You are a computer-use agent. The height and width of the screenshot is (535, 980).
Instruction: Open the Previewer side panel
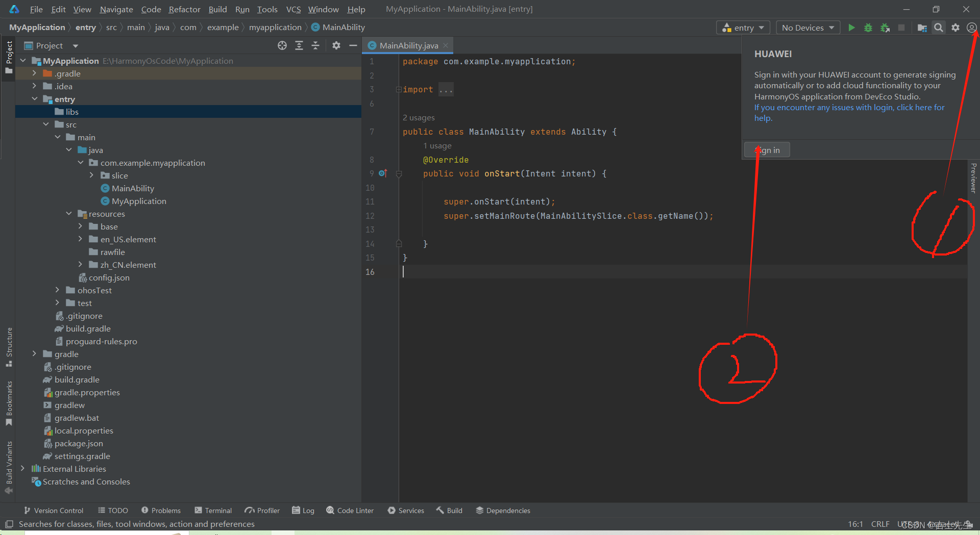pos(973,178)
